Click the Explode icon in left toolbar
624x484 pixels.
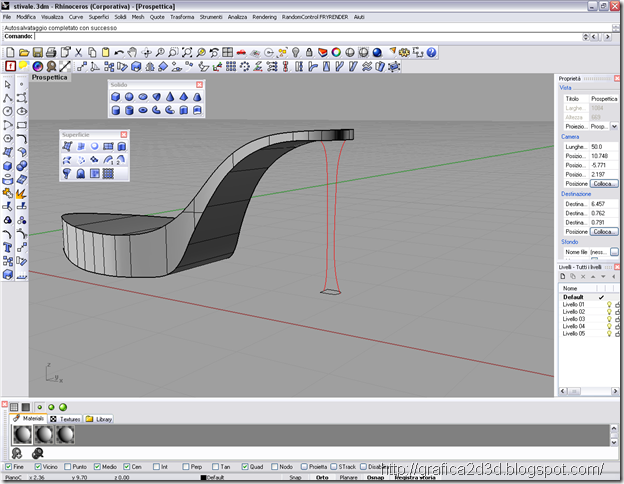(21, 193)
